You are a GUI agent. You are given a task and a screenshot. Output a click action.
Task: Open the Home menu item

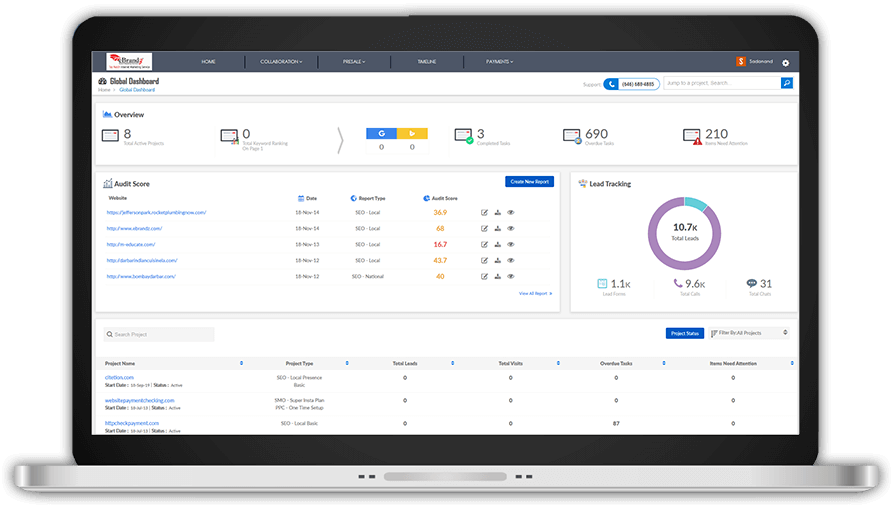[208, 62]
